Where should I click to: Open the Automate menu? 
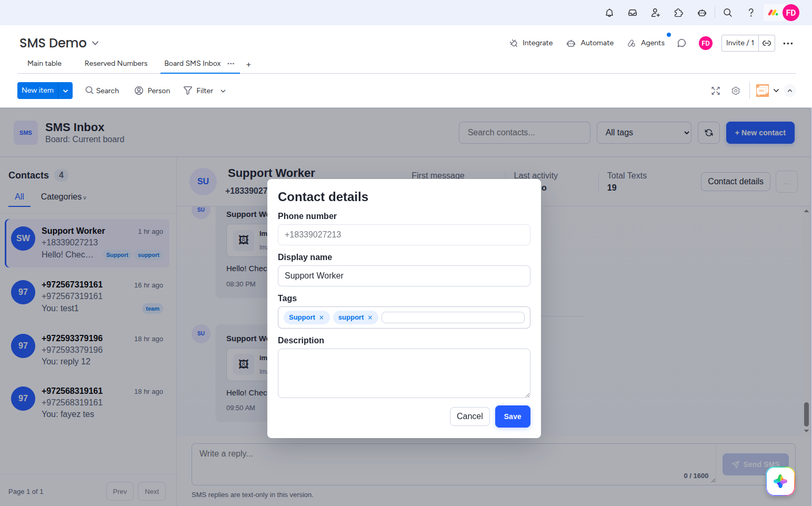590,43
